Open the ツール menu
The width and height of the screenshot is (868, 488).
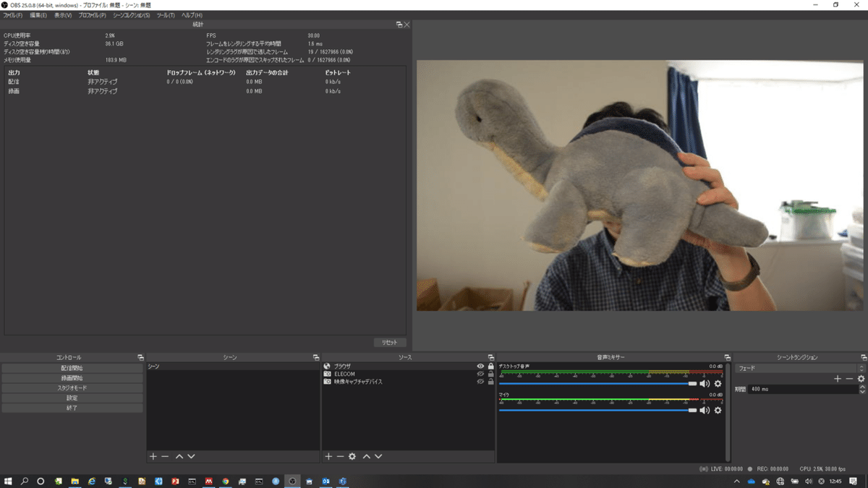(166, 15)
